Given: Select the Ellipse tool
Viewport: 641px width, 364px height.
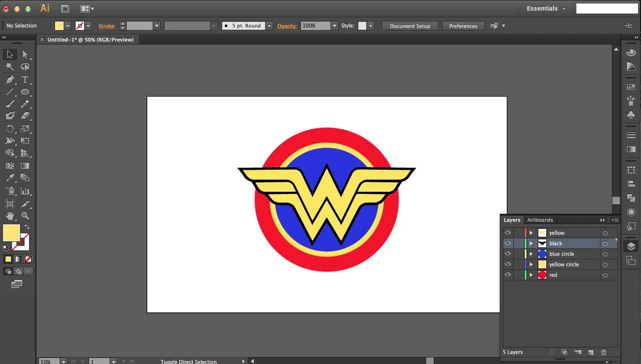Looking at the screenshot, I should (x=25, y=92).
